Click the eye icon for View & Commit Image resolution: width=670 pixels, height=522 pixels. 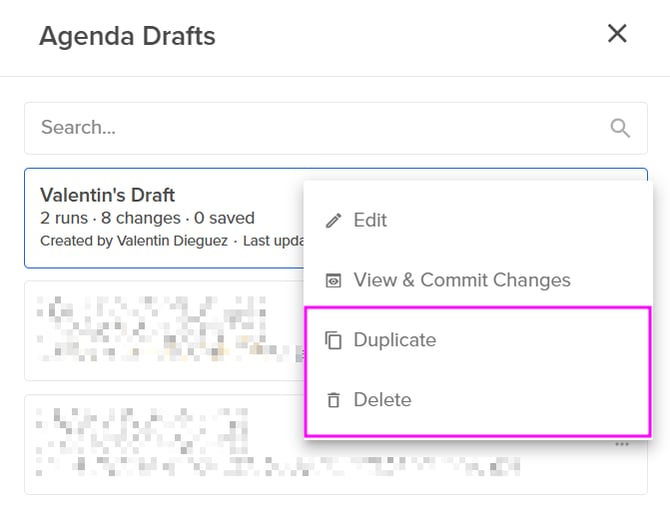pos(334,281)
